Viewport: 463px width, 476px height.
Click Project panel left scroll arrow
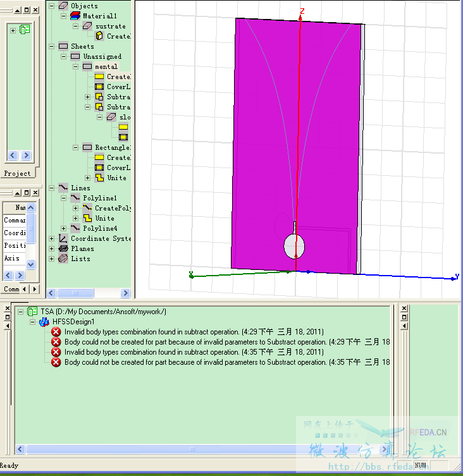coord(13,156)
